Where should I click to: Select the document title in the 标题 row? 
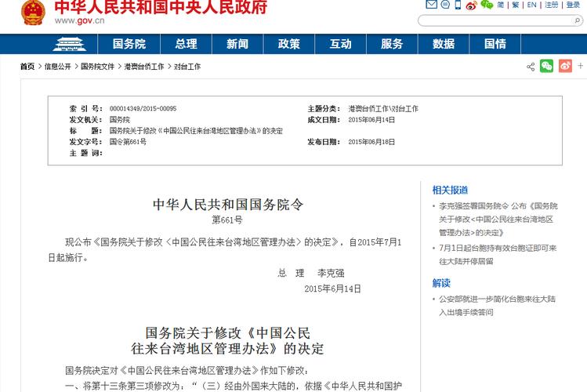196,131
